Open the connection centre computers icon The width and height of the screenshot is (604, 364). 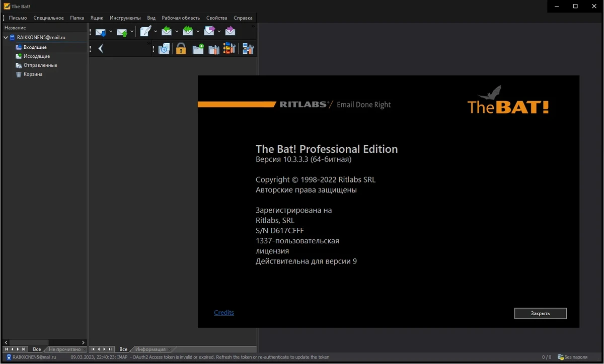(x=248, y=49)
